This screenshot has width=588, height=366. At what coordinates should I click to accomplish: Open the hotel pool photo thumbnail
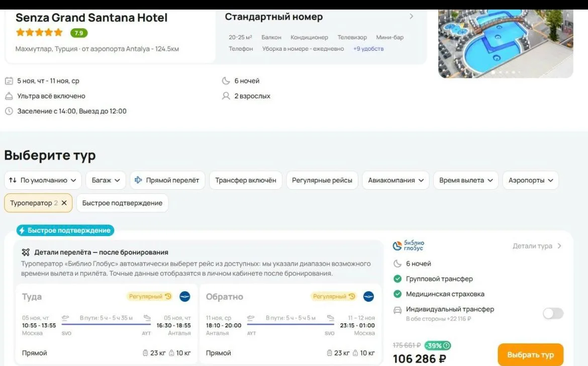506,44
